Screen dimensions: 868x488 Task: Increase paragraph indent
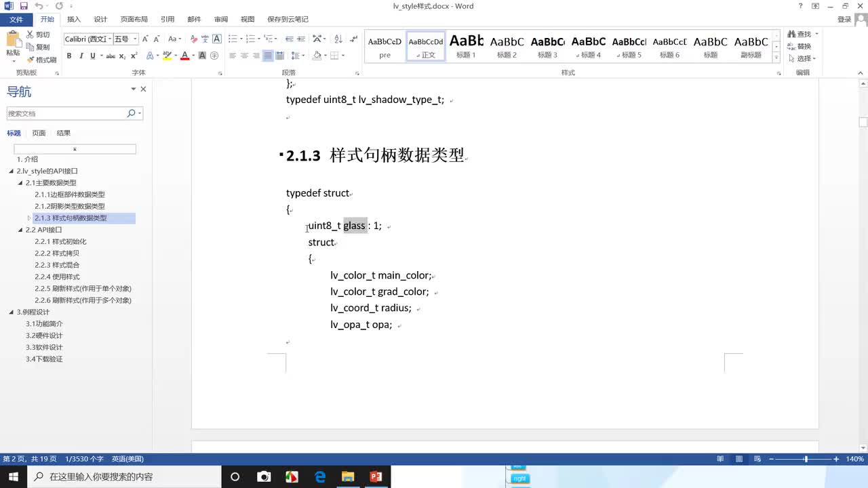(300, 39)
